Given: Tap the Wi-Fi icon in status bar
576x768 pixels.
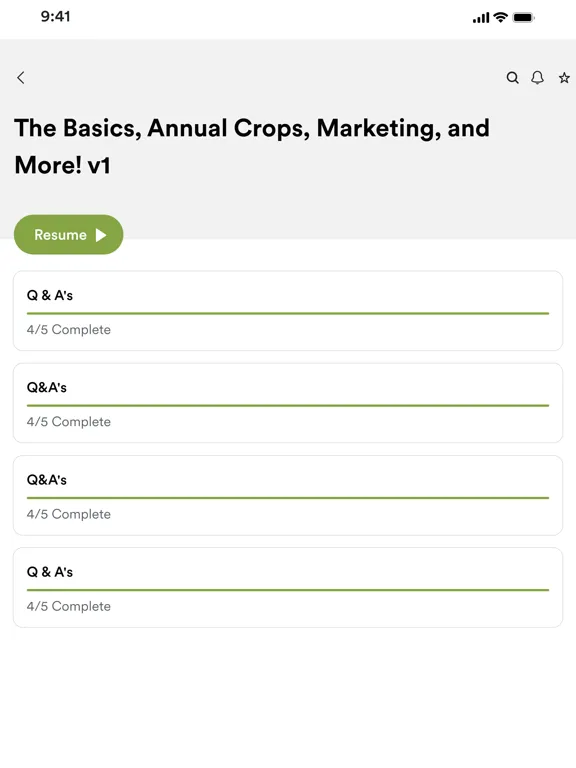Looking at the screenshot, I should pyautogui.click(x=500, y=17).
